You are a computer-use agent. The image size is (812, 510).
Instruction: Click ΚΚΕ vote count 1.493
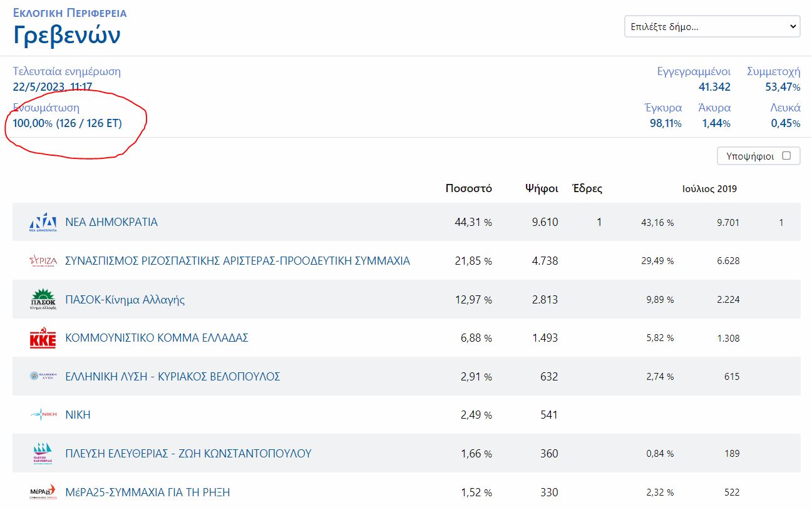point(545,338)
